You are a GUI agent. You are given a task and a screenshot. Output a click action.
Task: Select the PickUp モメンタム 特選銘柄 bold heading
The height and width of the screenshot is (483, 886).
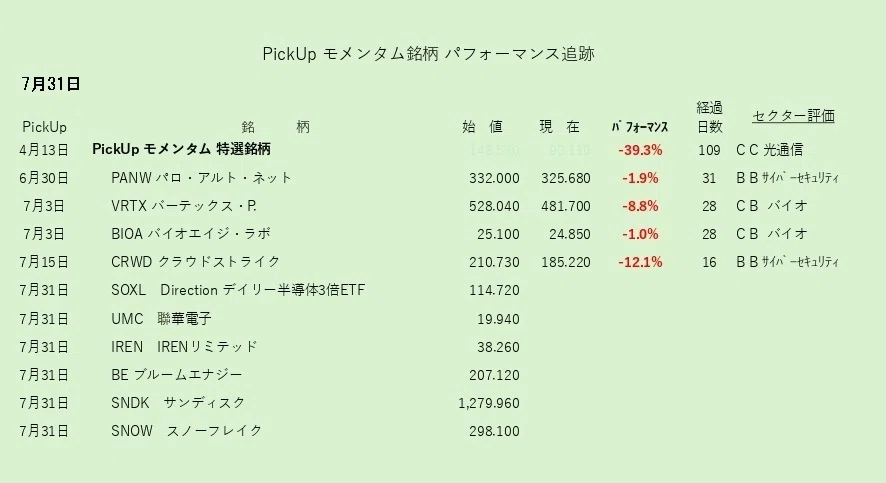pos(181,149)
